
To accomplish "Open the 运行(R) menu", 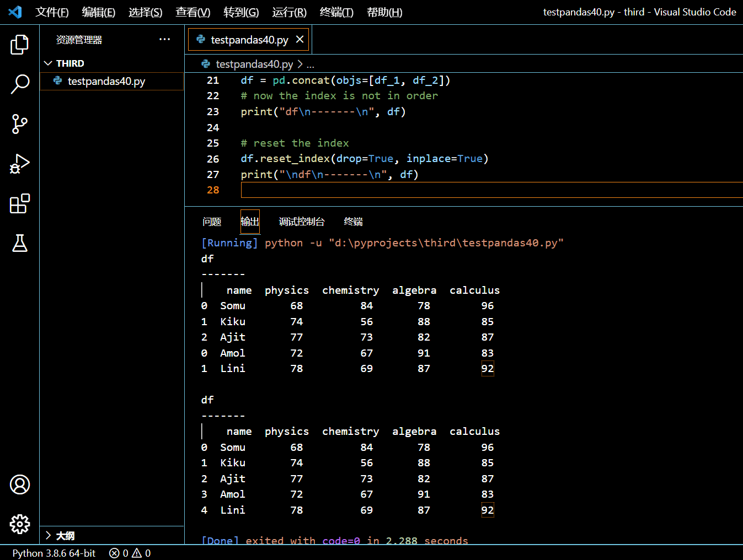I will pyautogui.click(x=289, y=12).
